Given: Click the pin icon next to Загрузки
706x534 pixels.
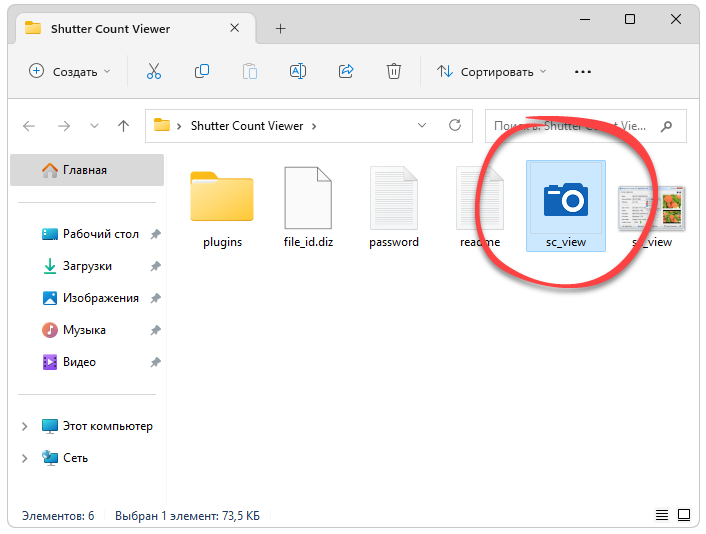Looking at the screenshot, I should click(155, 266).
